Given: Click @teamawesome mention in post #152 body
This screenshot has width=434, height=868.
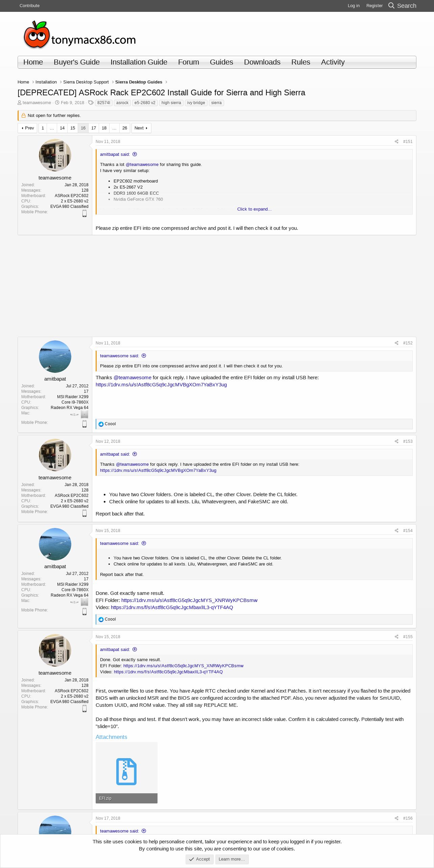Looking at the screenshot, I should click(x=132, y=378).
